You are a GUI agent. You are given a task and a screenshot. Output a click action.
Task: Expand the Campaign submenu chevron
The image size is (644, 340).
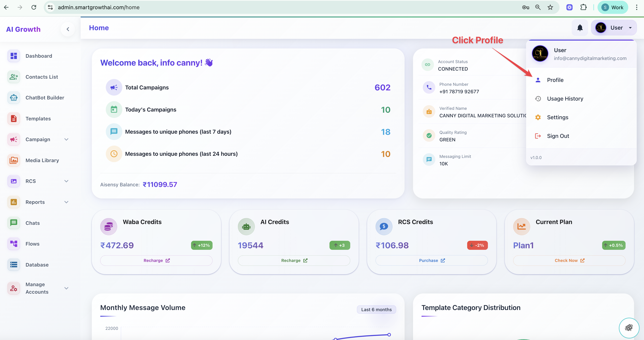(x=66, y=139)
